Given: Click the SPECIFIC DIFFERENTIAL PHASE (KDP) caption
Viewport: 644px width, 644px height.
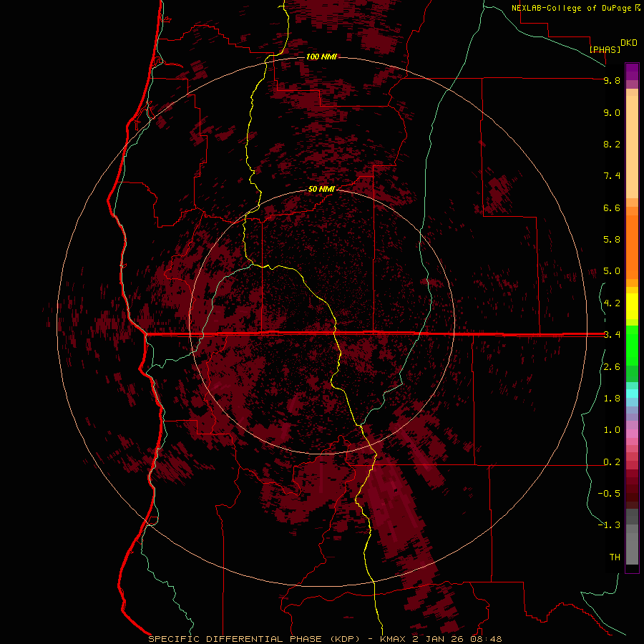Looking at the screenshot, I should coord(253,639).
